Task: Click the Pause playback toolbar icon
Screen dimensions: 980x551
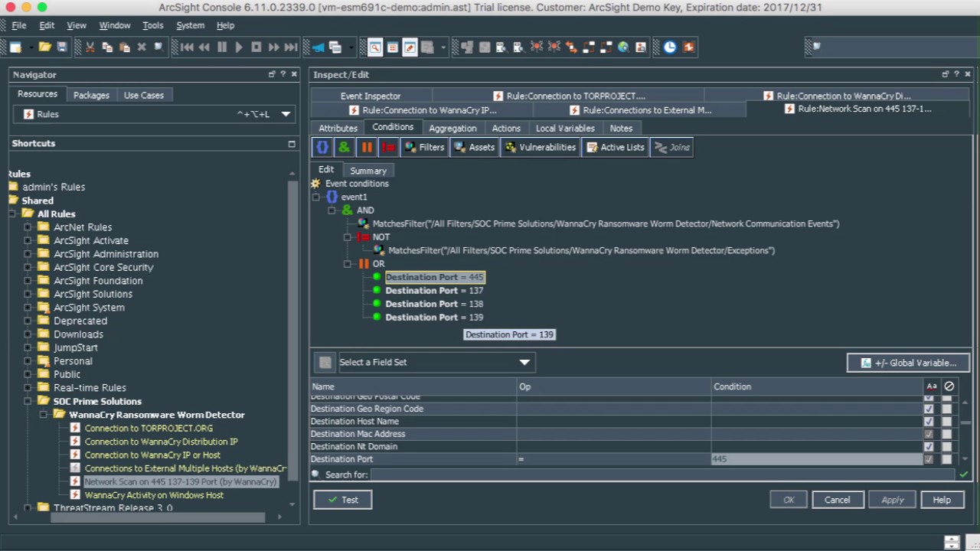Action: coord(222,47)
